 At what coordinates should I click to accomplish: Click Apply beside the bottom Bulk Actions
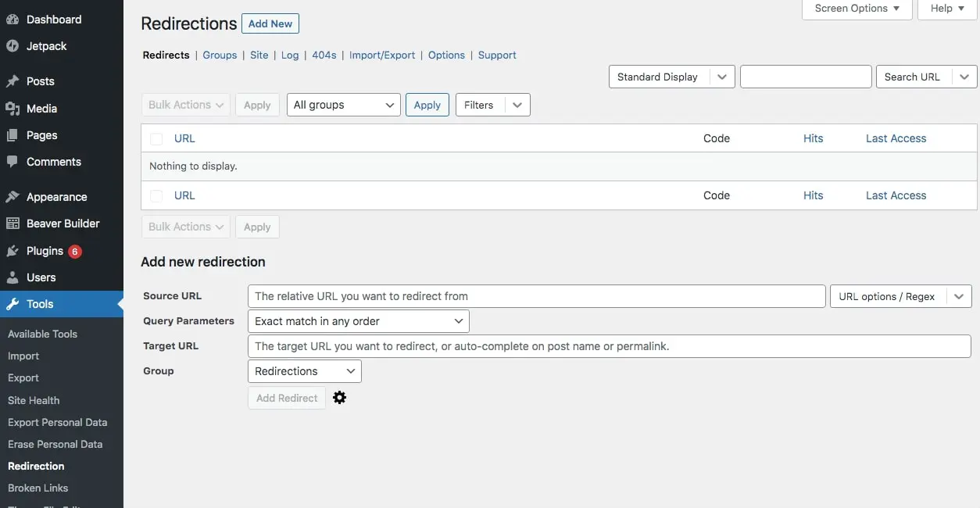[257, 227]
